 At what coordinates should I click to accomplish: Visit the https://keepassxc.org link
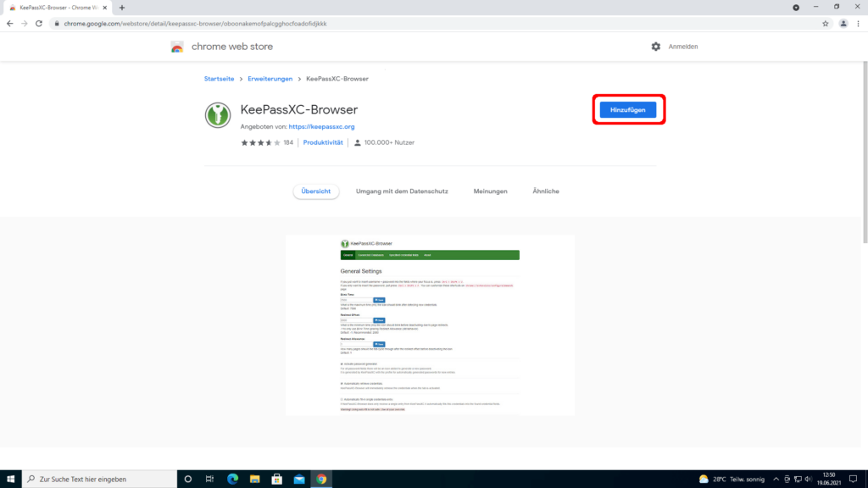pyautogui.click(x=321, y=127)
